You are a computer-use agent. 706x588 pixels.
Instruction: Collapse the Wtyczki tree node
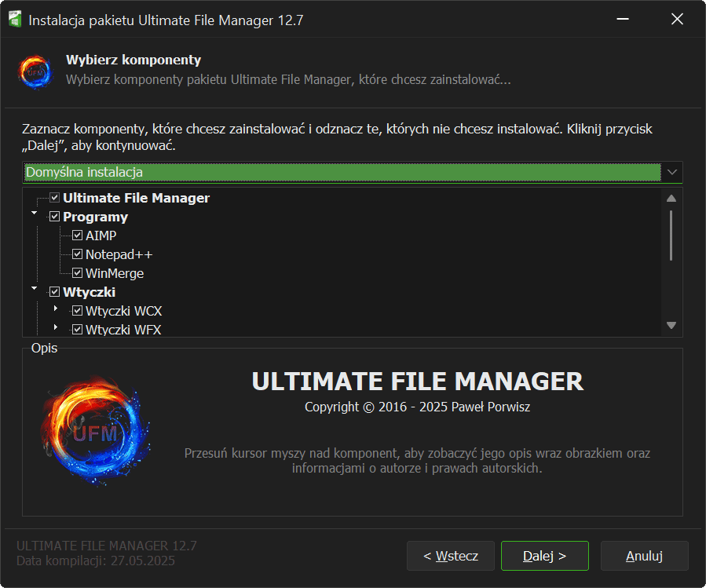coord(34,288)
